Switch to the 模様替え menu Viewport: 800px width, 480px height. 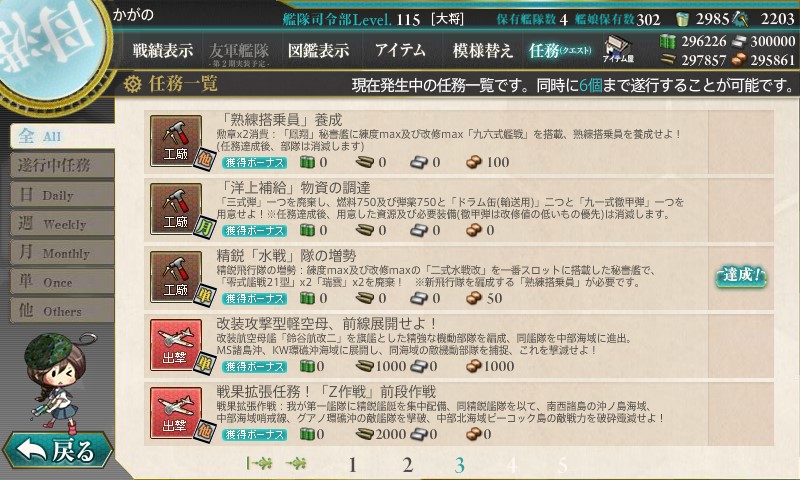point(482,50)
